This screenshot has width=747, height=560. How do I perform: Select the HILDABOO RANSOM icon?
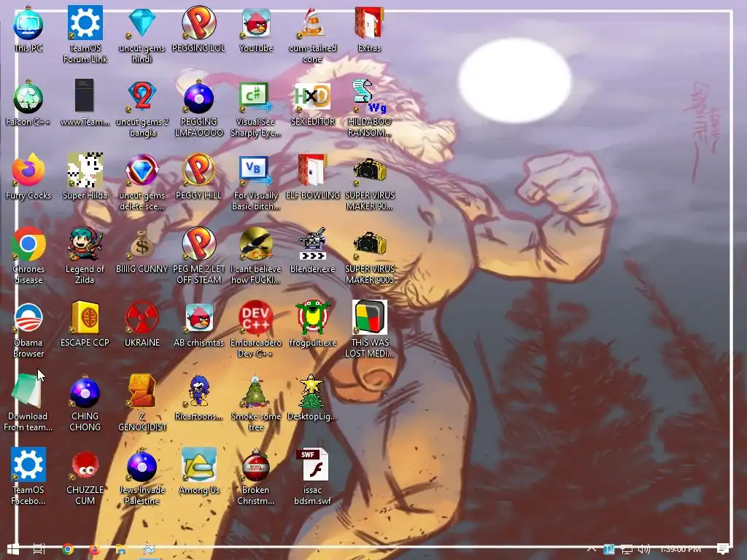click(x=369, y=108)
